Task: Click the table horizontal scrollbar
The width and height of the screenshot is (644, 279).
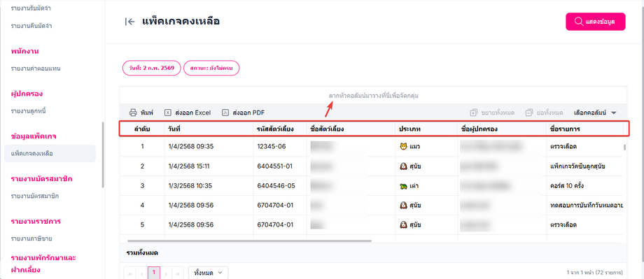Action: 249,241
